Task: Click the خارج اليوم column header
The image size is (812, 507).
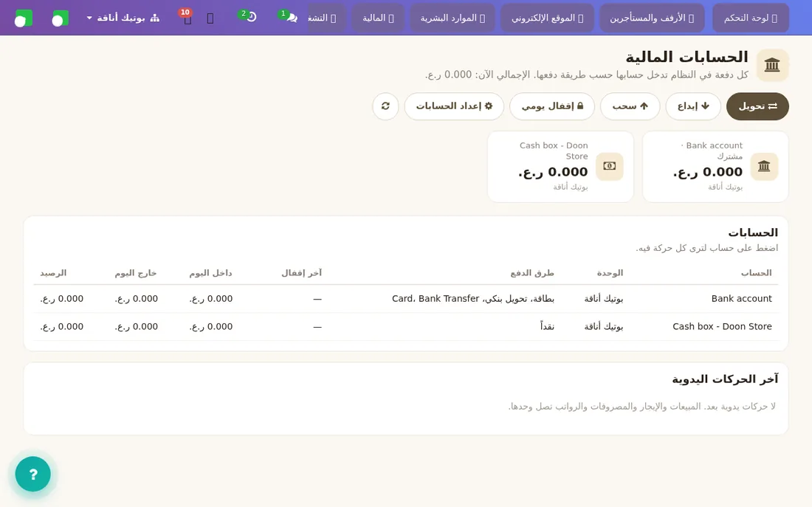Action: [136, 273]
